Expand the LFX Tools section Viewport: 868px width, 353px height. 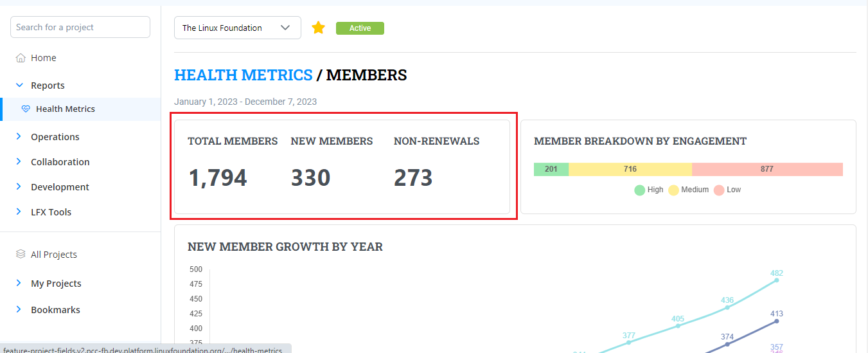pos(51,212)
